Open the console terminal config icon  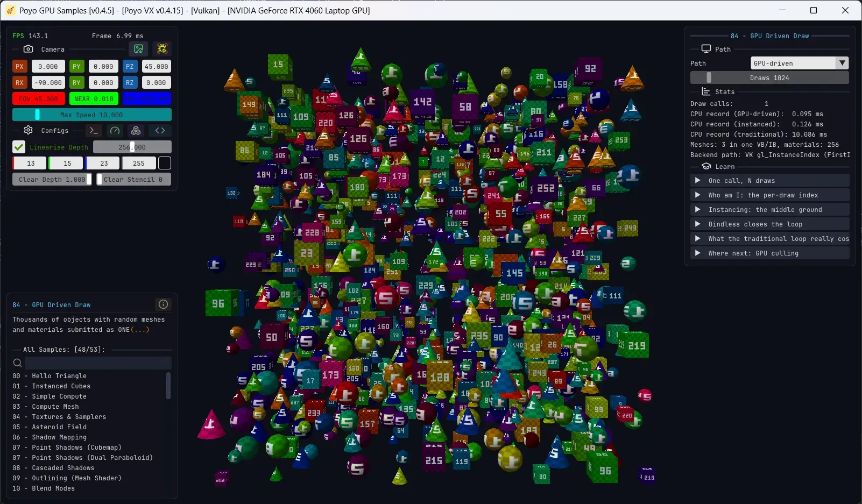[x=94, y=131]
